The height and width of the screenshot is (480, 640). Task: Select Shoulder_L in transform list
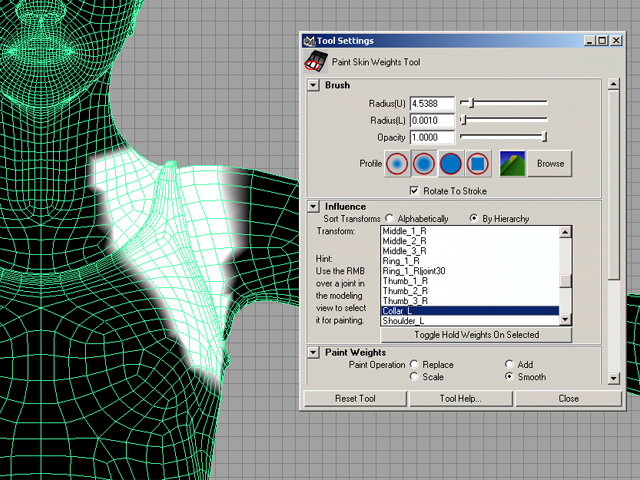[469, 321]
